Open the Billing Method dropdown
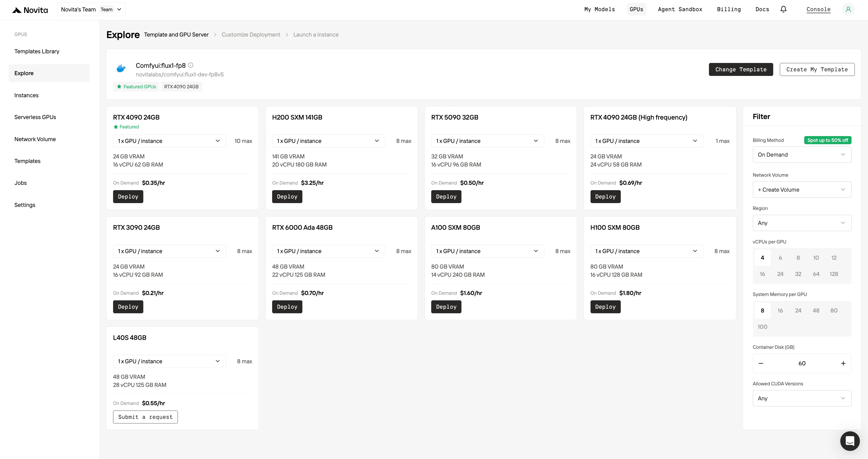 802,155
